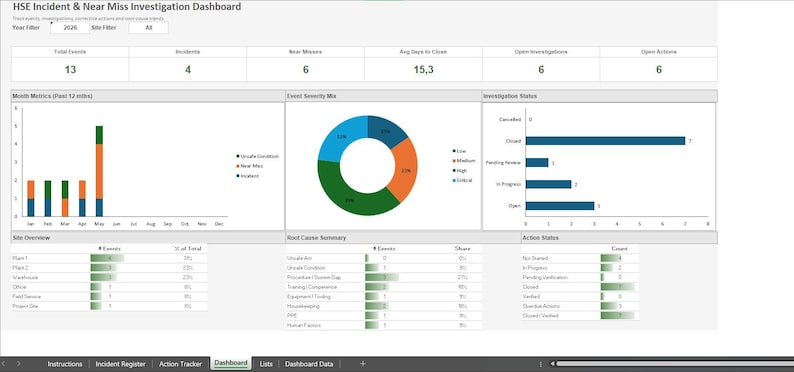Select the Pending Verification action row

pyautogui.click(x=580, y=277)
